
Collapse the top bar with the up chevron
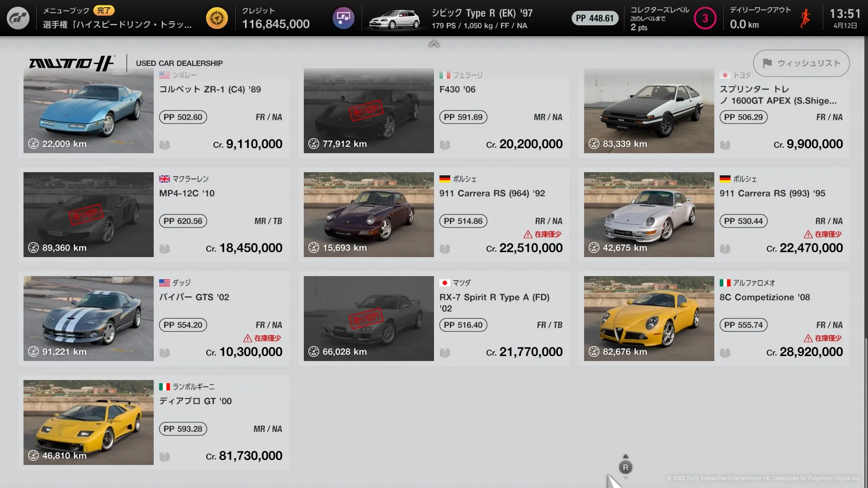tap(434, 44)
